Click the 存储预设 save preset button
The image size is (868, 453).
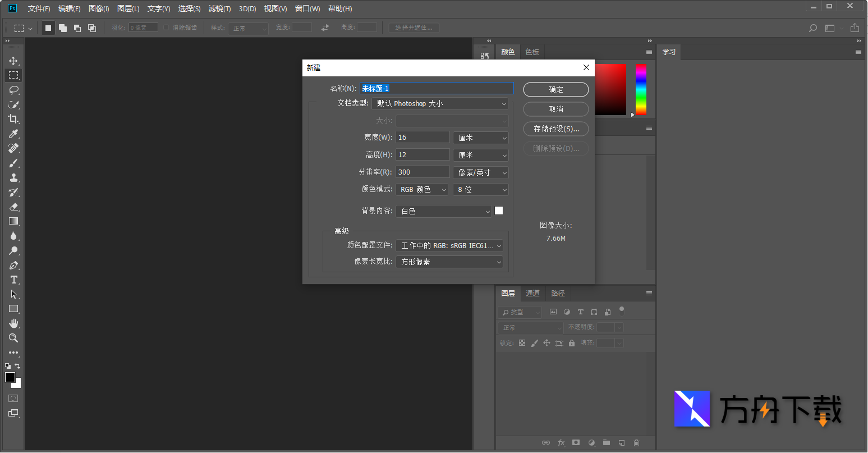(x=555, y=129)
